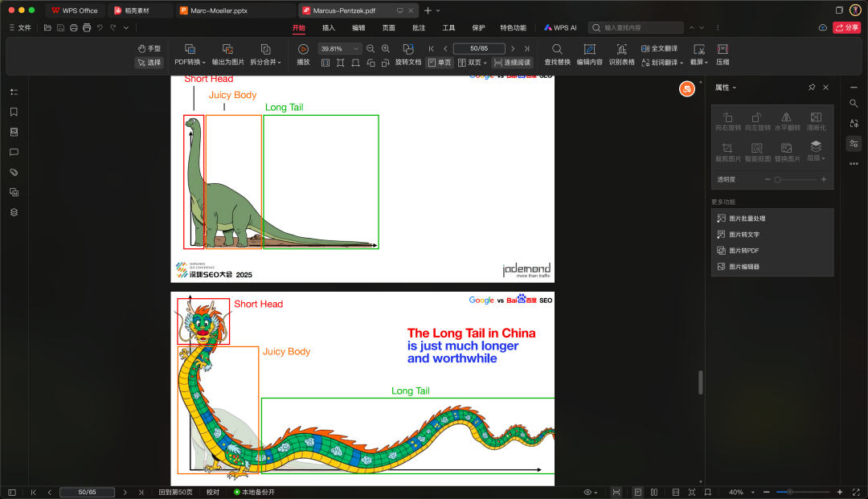This screenshot has width=868, height=499.
Task: Open bookmarks panel in left sidebar
Action: [x=14, y=112]
